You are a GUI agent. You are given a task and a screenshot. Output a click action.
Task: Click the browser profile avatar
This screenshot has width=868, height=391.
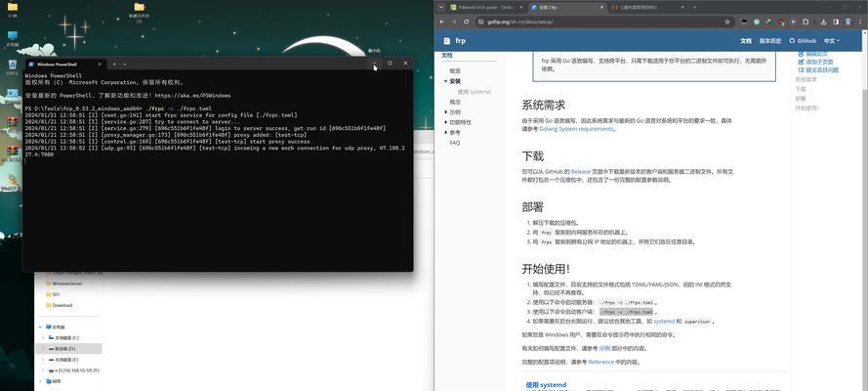(x=848, y=22)
